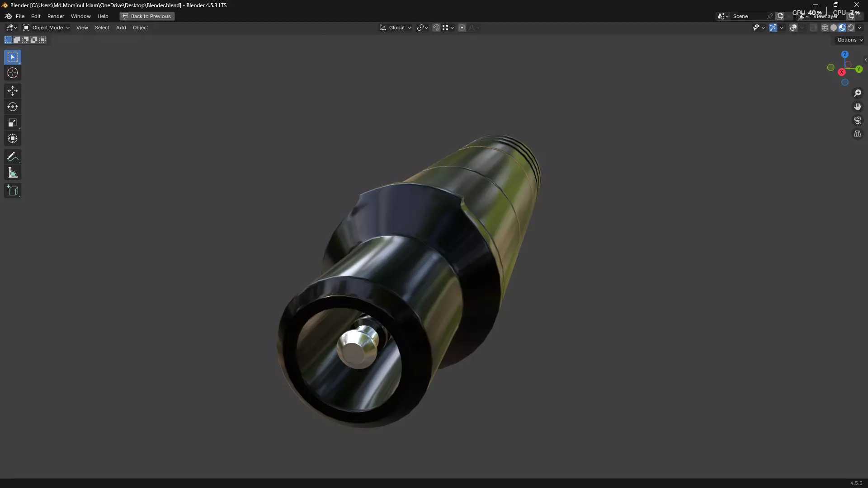Select the Select Box tool
The width and height of the screenshot is (868, 488).
(x=13, y=57)
